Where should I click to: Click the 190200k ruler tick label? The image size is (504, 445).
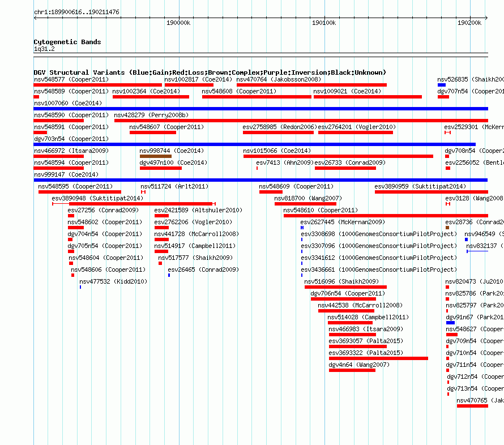[x=469, y=23]
